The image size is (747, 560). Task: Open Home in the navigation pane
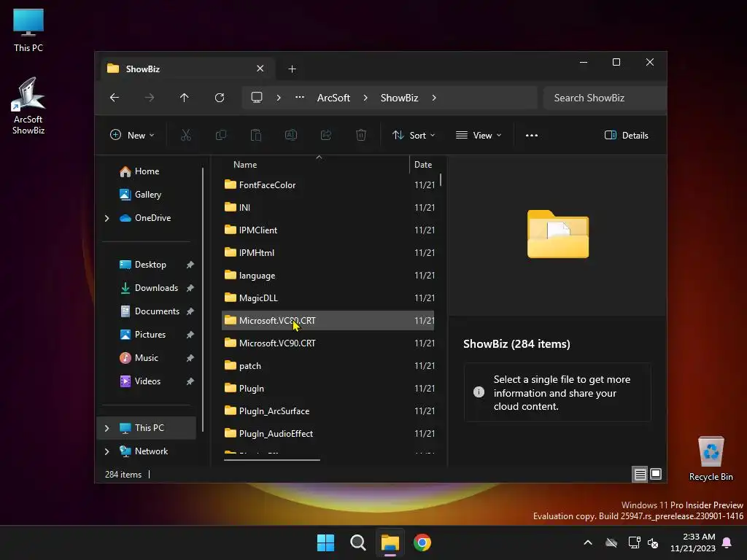(146, 171)
